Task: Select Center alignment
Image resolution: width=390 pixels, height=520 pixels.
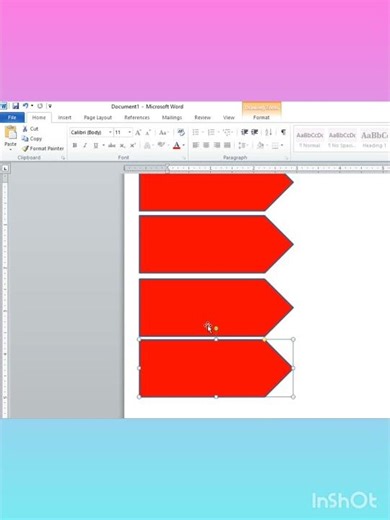Action: point(206,145)
